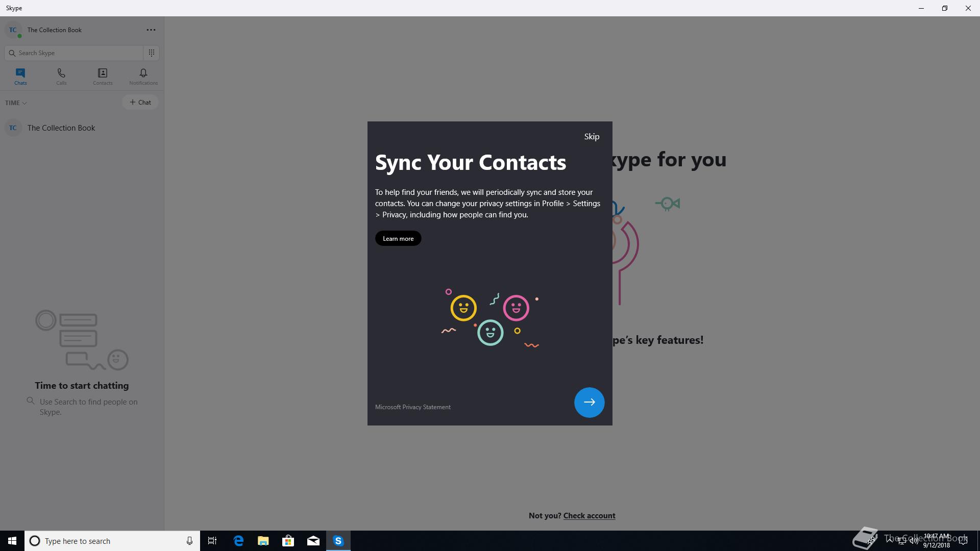Open the dial pad icon

pos(152,53)
